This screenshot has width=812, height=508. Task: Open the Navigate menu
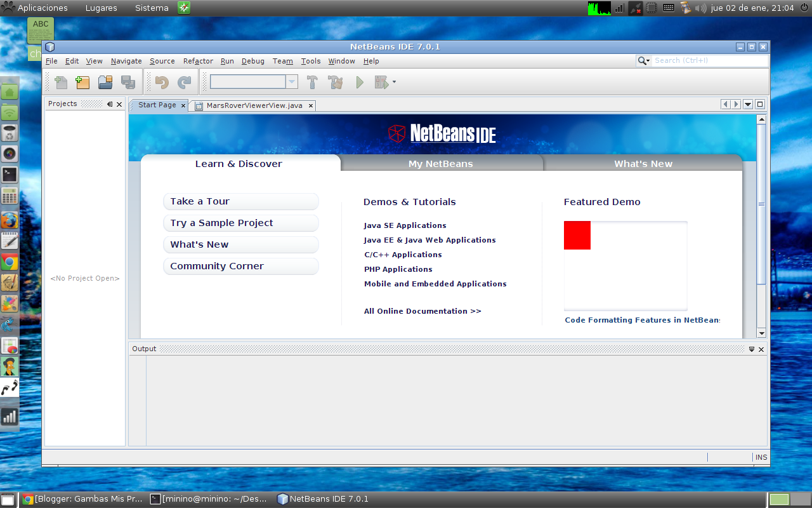tap(126, 61)
